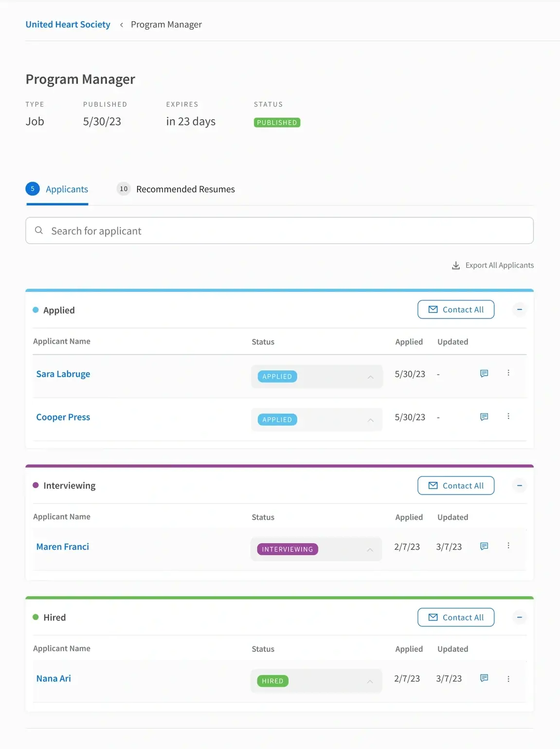
Task: Open more options for Sara Labruge
Action: (x=508, y=373)
